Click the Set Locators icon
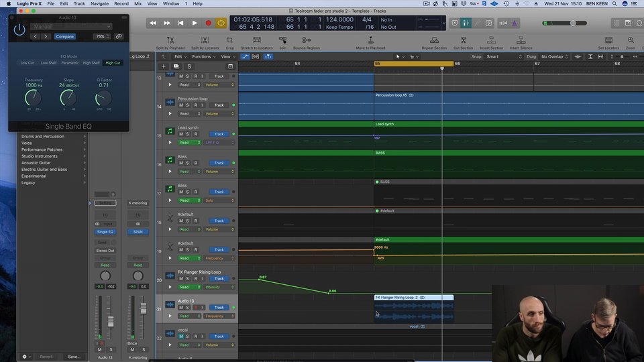 (608, 42)
